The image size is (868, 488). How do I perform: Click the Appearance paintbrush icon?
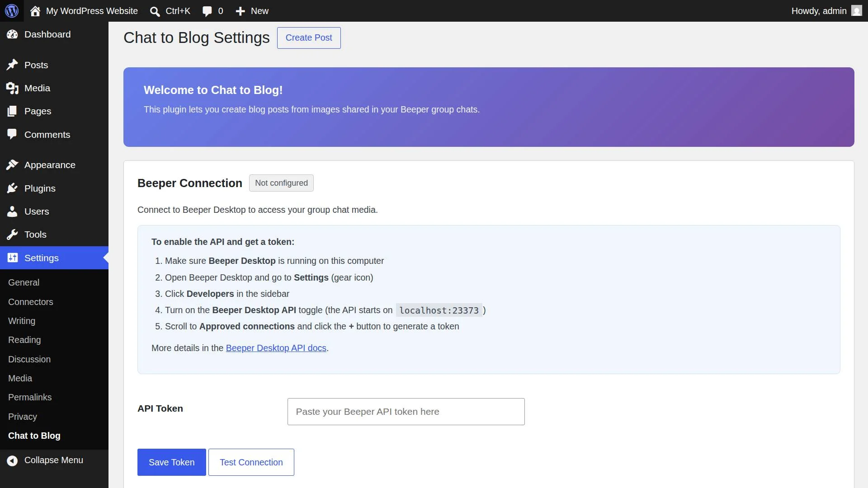(x=12, y=165)
